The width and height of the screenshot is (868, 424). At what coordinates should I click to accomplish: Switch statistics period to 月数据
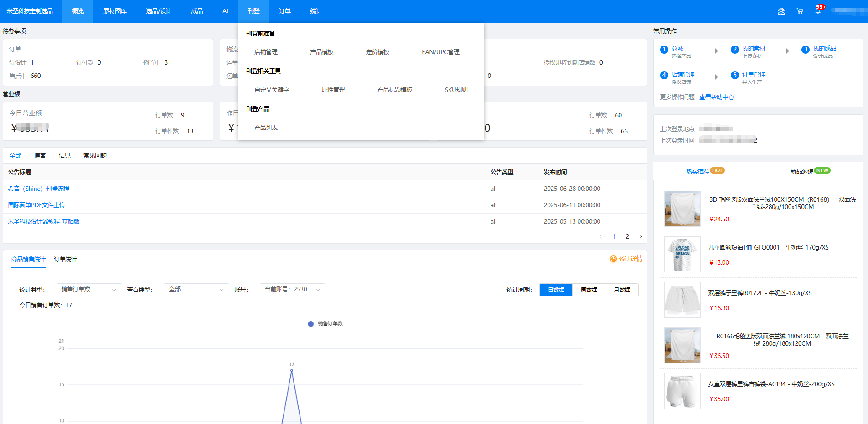[x=621, y=290]
